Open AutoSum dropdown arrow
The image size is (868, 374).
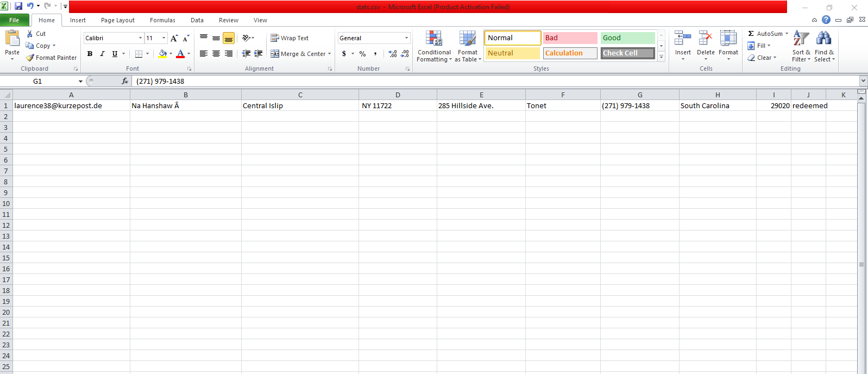787,34
